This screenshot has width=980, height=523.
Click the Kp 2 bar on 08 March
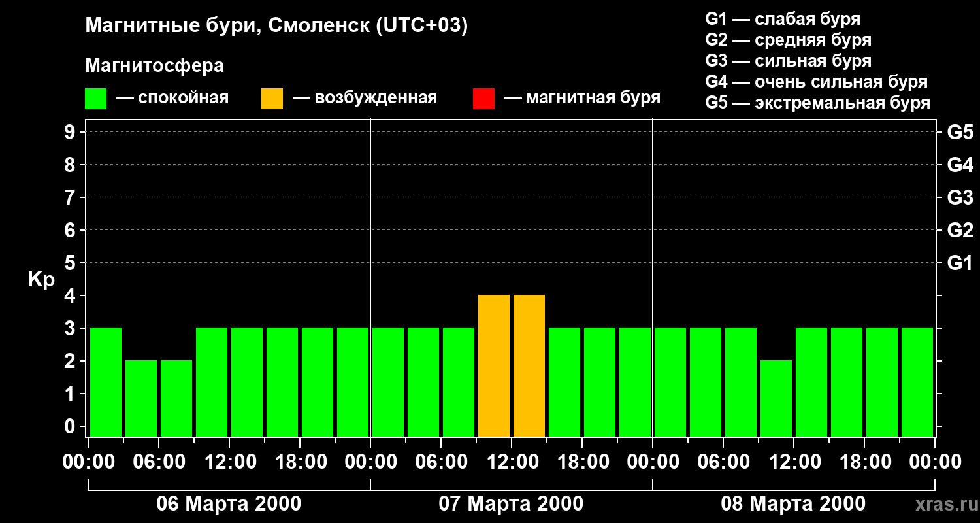pos(776,398)
